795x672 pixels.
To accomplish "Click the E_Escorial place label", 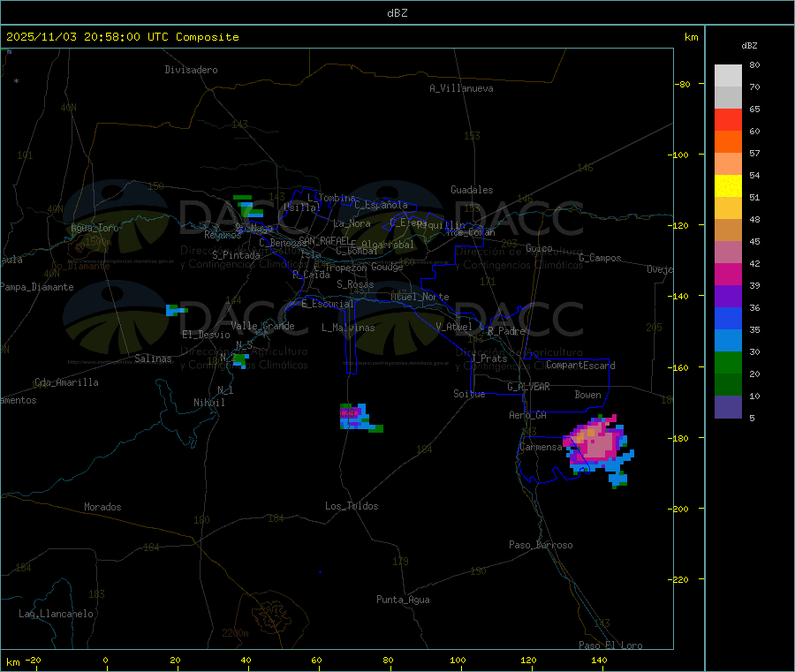I will click(328, 304).
